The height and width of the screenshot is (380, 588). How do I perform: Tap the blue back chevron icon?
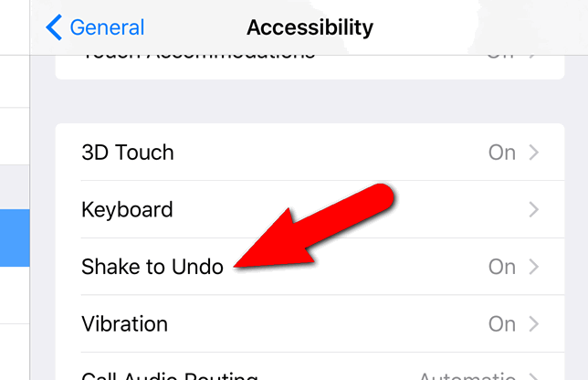click(x=54, y=27)
